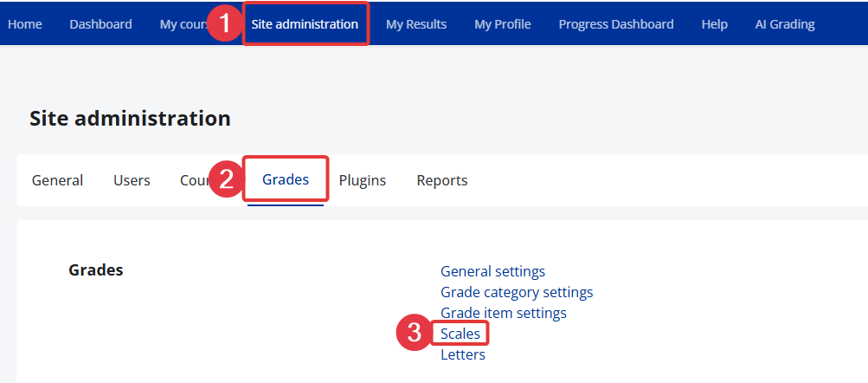The height and width of the screenshot is (383, 868).
Task: Open the Progress Dashboard menu item
Action: (x=615, y=24)
